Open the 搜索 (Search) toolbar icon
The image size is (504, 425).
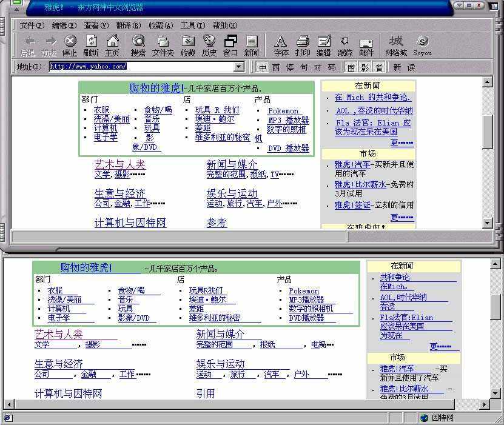138,44
